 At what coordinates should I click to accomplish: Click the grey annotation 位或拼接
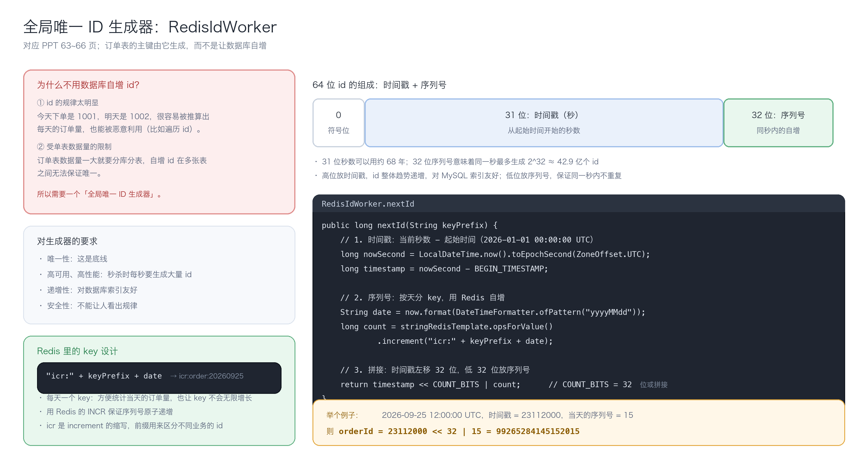tap(654, 385)
